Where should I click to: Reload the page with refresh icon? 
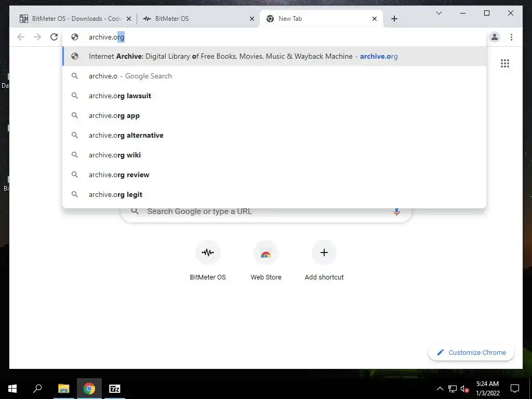coord(54,37)
